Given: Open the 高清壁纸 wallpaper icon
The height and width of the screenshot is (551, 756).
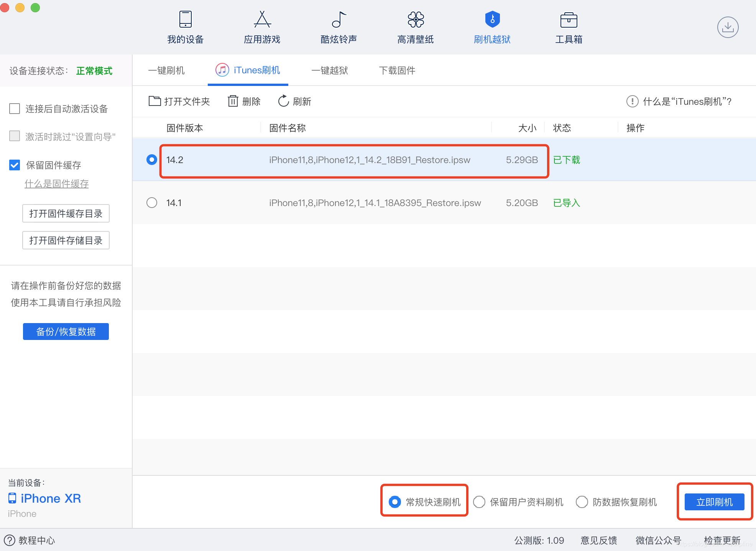Looking at the screenshot, I should [x=416, y=20].
